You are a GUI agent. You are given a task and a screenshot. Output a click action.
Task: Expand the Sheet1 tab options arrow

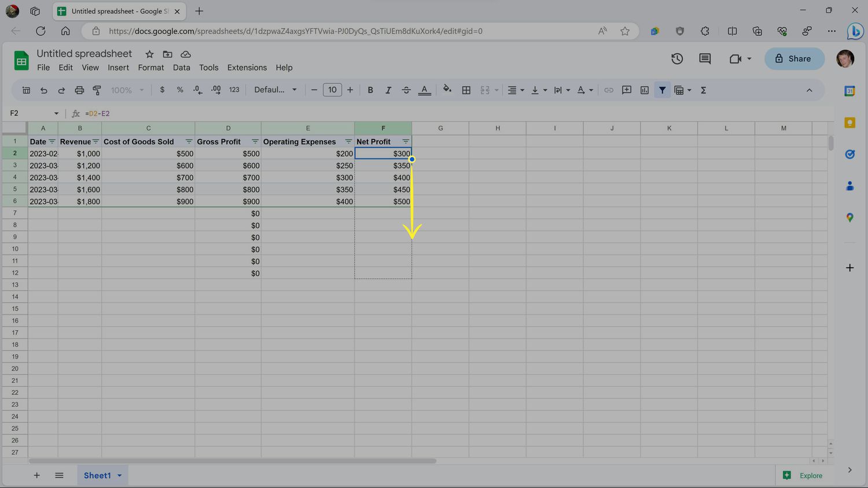(x=120, y=475)
